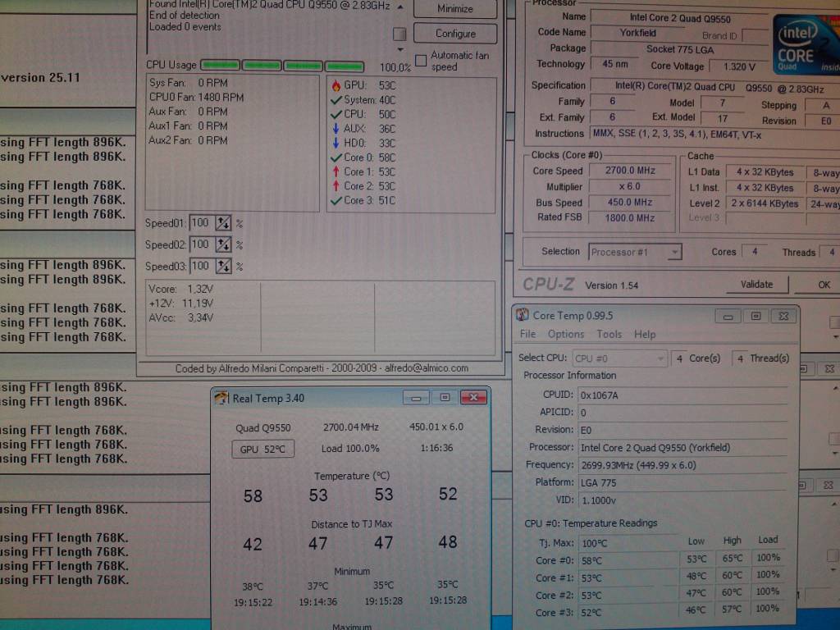Click the Core 2 red up-arrow icon
This screenshot has height=630, width=840.
[336, 186]
